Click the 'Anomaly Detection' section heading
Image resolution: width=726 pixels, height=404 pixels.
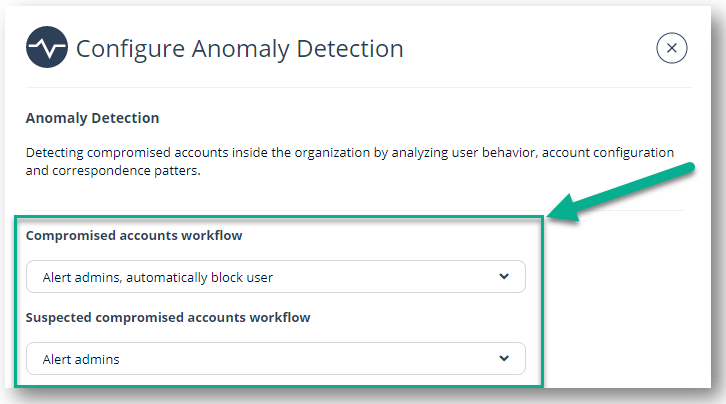[93, 118]
